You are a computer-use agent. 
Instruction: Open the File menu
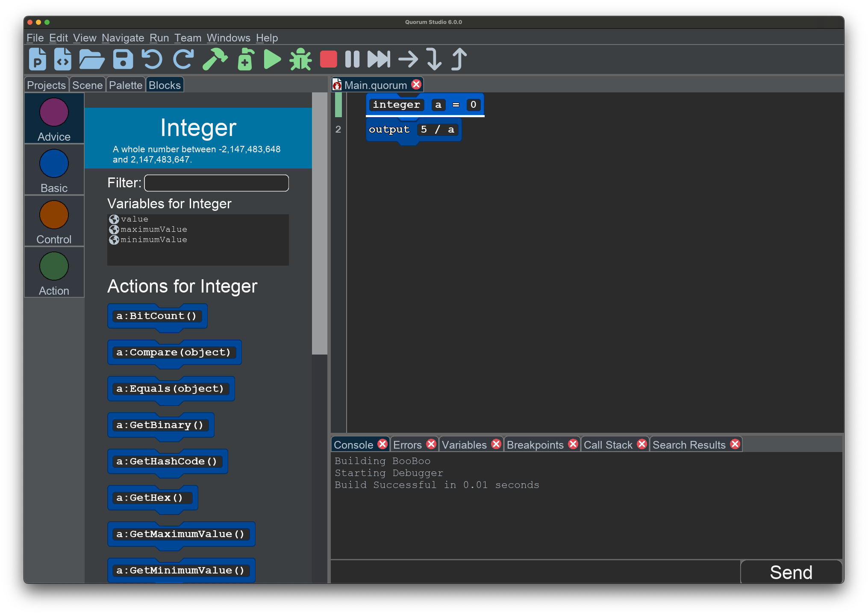click(35, 38)
